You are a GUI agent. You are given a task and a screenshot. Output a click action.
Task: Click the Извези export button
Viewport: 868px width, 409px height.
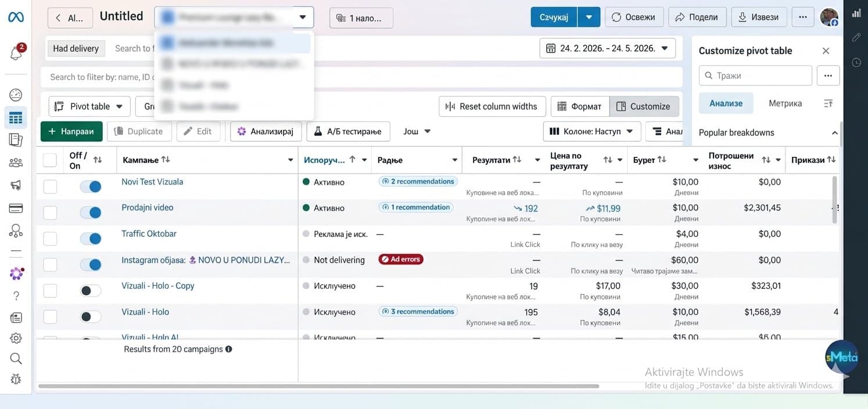click(x=759, y=17)
